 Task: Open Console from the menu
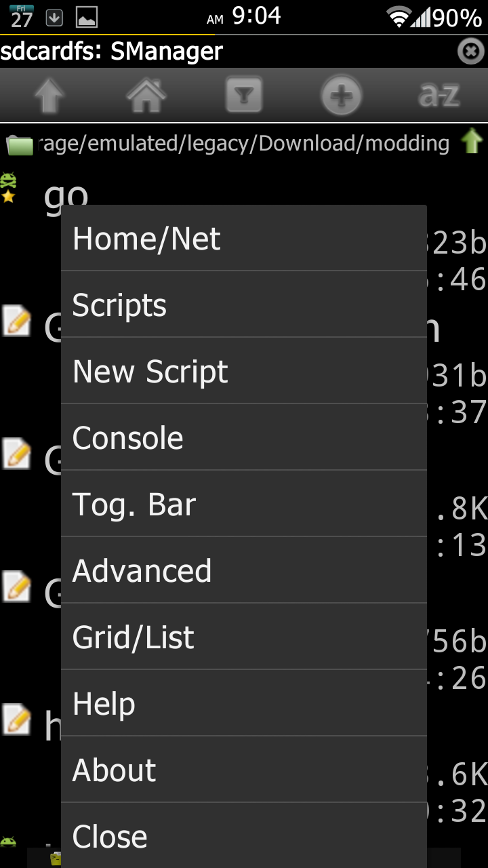pyautogui.click(x=244, y=438)
